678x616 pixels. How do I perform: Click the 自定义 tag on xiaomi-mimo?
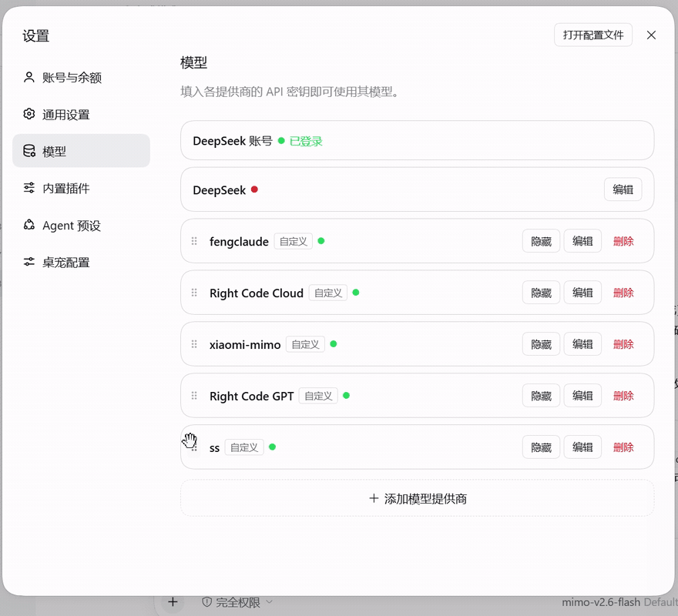pos(305,344)
